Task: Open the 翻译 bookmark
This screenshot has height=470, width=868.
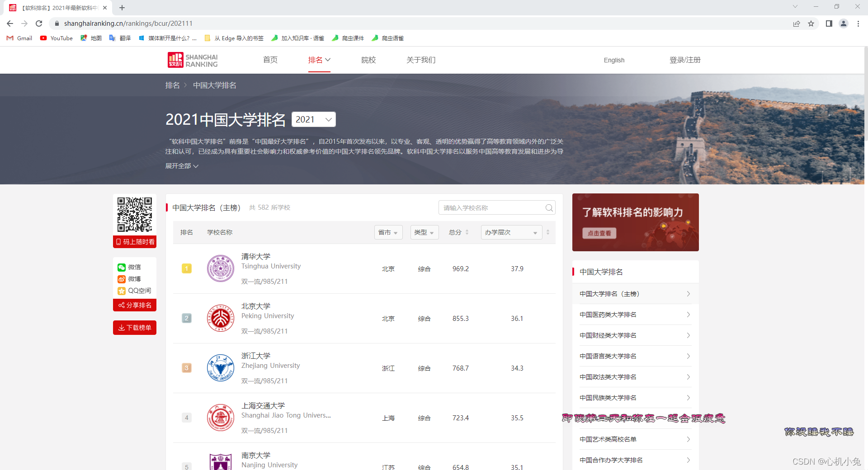Action: point(120,38)
